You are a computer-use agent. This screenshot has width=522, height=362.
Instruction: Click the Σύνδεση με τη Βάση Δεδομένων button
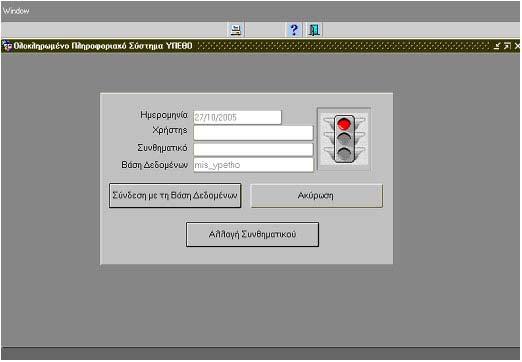pyautogui.click(x=175, y=195)
